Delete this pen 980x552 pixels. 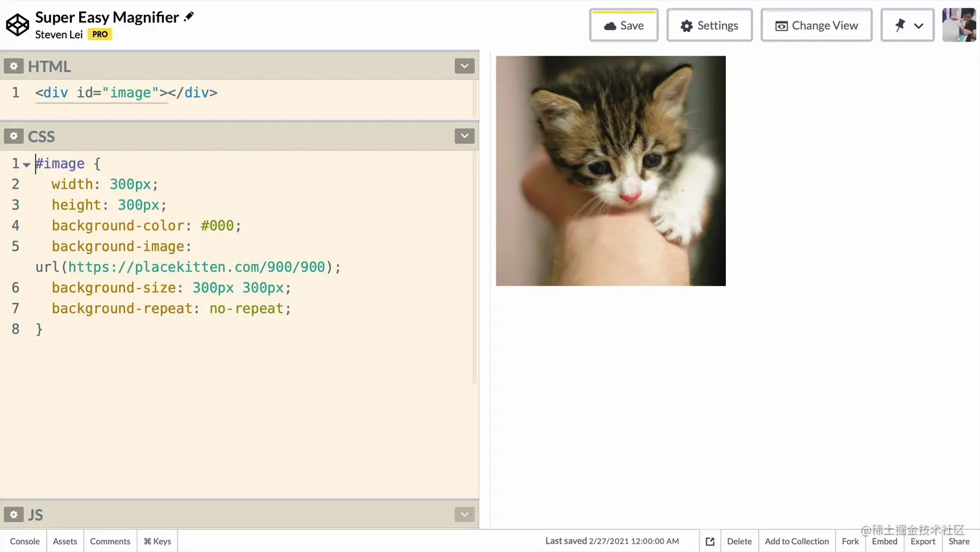739,541
